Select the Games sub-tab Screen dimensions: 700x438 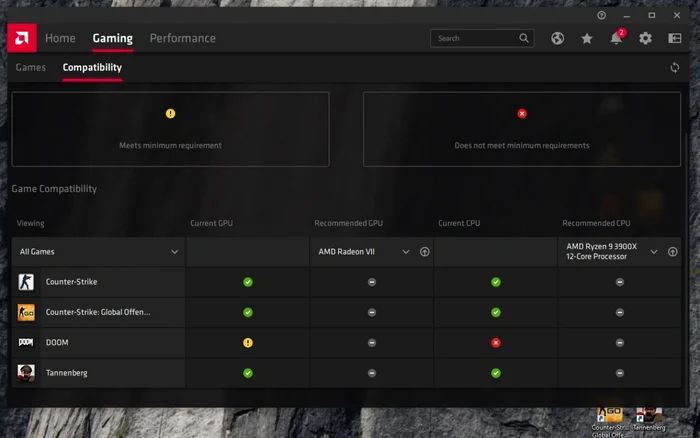pyautogui.click(x=31, y=67)
